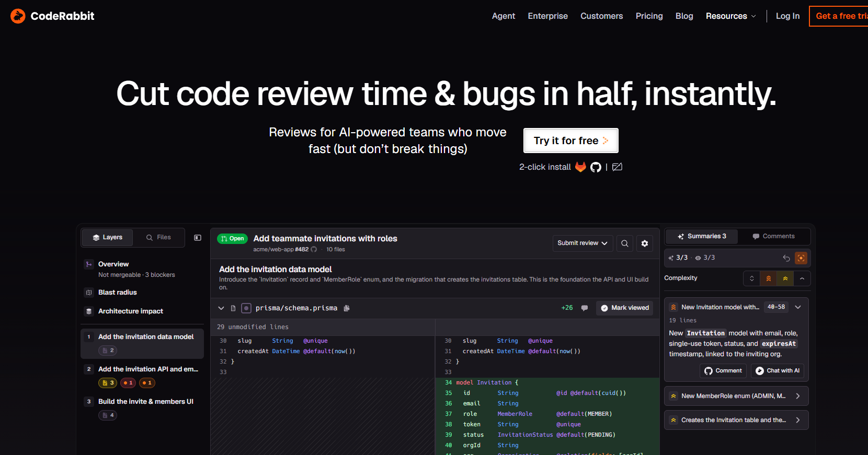Open the Customers nav item
The image size is (868, 455).
point(602,16)
